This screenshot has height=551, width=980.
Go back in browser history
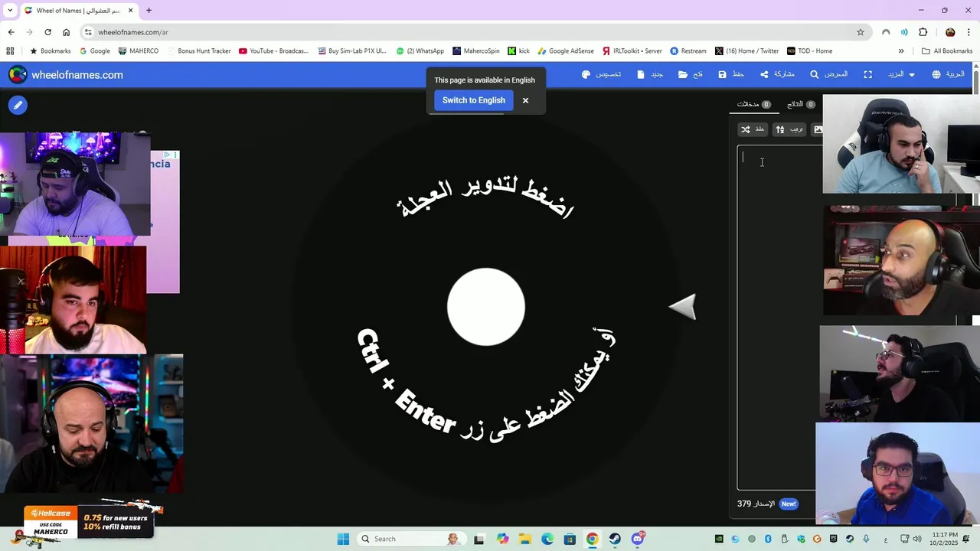(11, 32)
